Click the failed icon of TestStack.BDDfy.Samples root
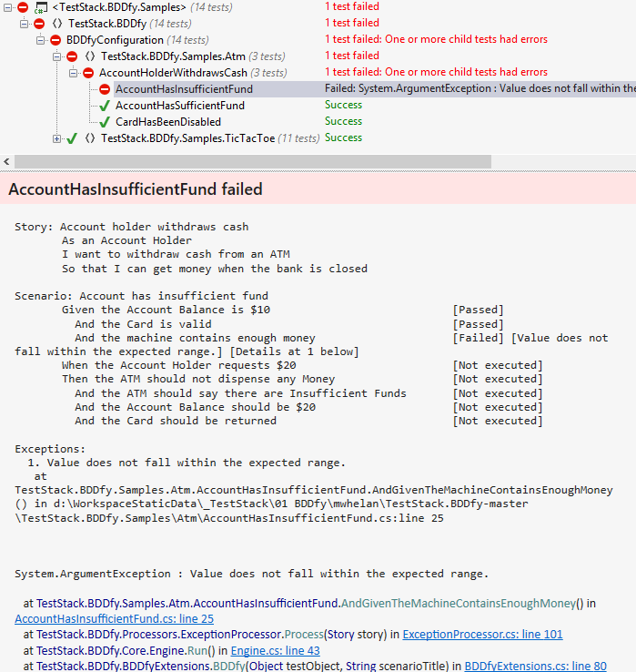This screenshot has height=672, width=636. click(x=23, y=7)
